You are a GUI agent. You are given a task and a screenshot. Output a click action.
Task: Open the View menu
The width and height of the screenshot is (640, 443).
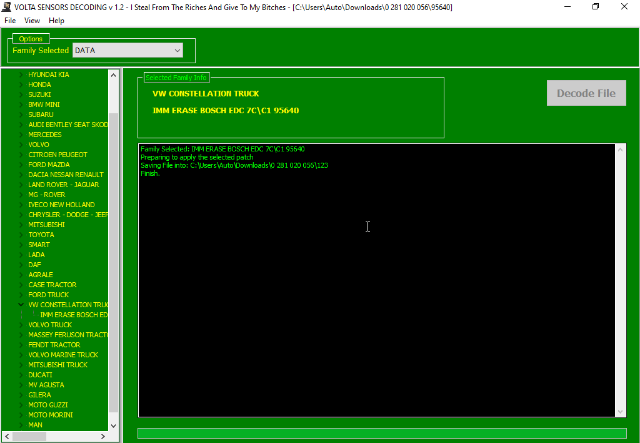point(32,20)
